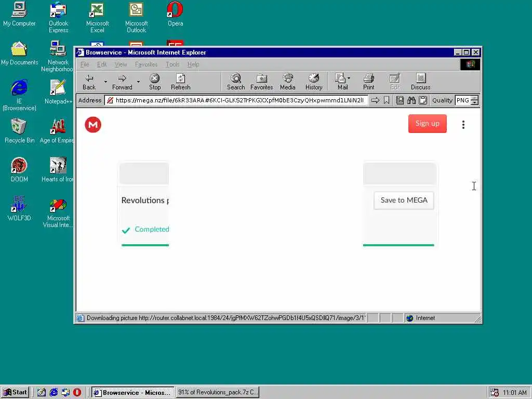Click the Show Desktop quick launch icon
The height and width of the screenshot is (399, 532).
(x=42, y=393)
